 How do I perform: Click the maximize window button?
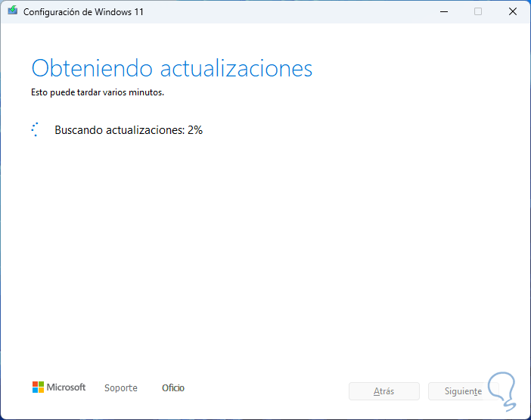pos(478,12)
